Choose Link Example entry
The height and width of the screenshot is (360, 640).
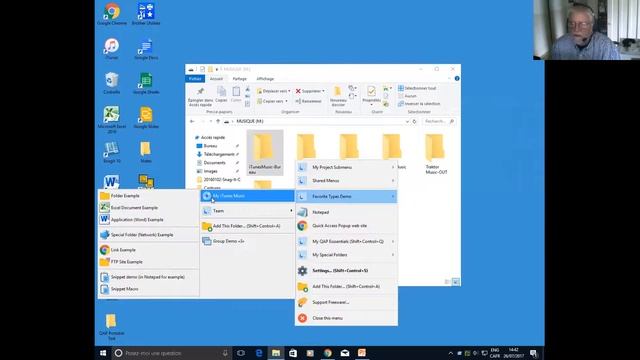[x=149, y=250]
